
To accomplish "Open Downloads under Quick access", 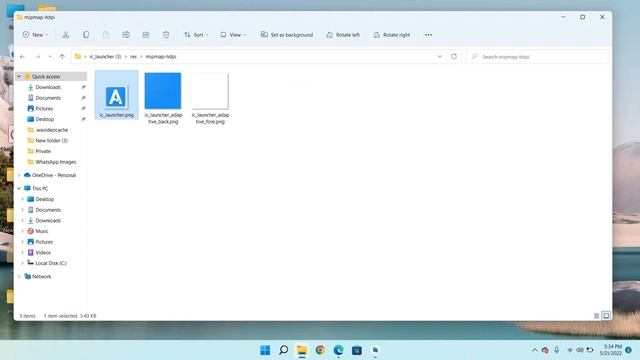I will 48,87.
